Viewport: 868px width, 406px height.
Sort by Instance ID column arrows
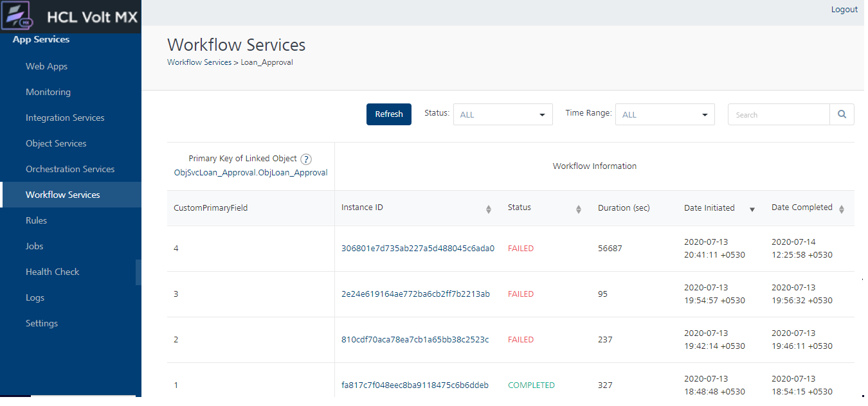pyautogui.click(x=488, y=209)
